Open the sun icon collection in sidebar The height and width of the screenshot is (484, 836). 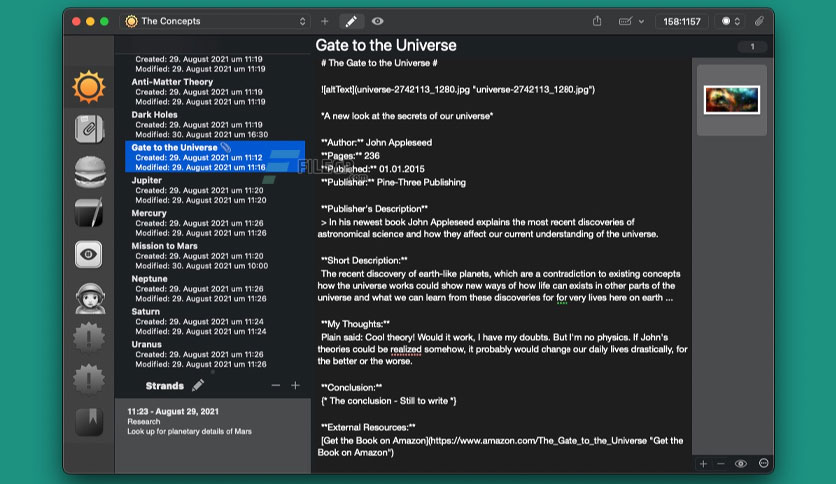(89, 86)
